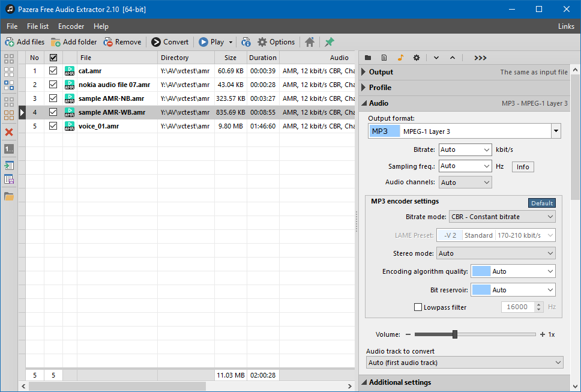Open the Bitrate dropdown
The width and height of the screenshot is (581, 392).
(x=465, y=149)
